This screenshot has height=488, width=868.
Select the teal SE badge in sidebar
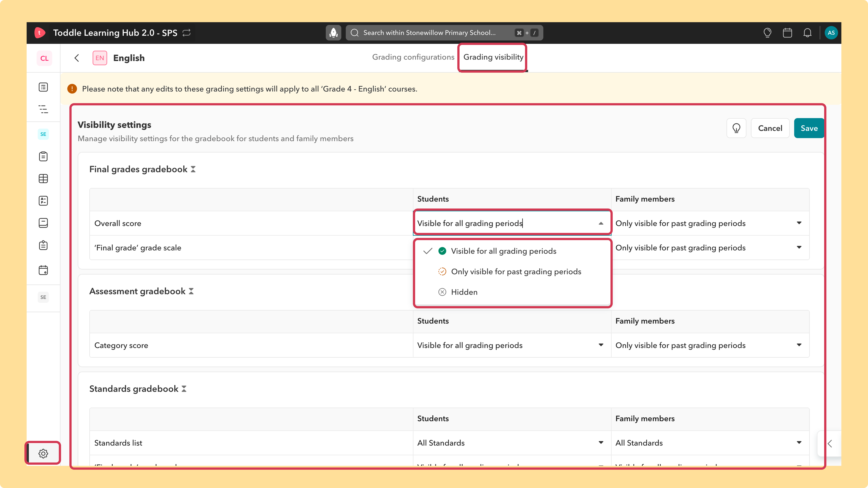click(x=43, y=134)
